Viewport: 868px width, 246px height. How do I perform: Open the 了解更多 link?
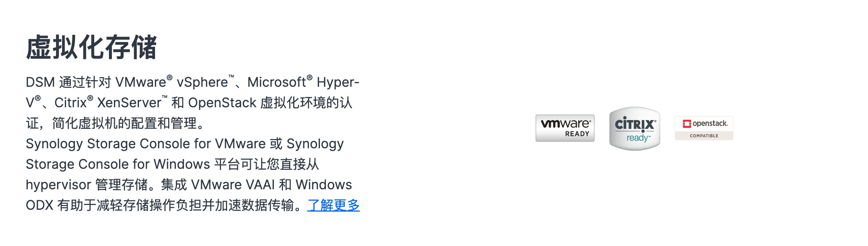333,205
